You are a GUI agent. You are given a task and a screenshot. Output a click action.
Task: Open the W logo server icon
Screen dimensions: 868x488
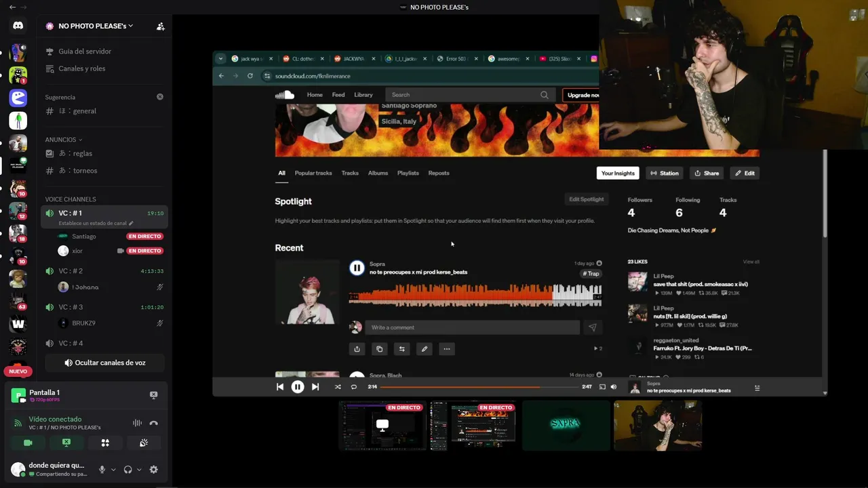[x=18, y=324]
